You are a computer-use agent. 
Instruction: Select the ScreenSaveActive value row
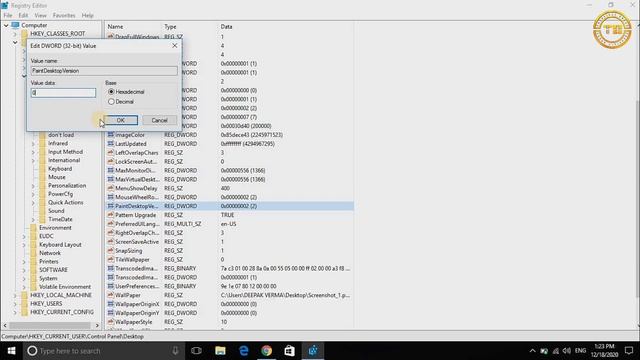[230, 242]
